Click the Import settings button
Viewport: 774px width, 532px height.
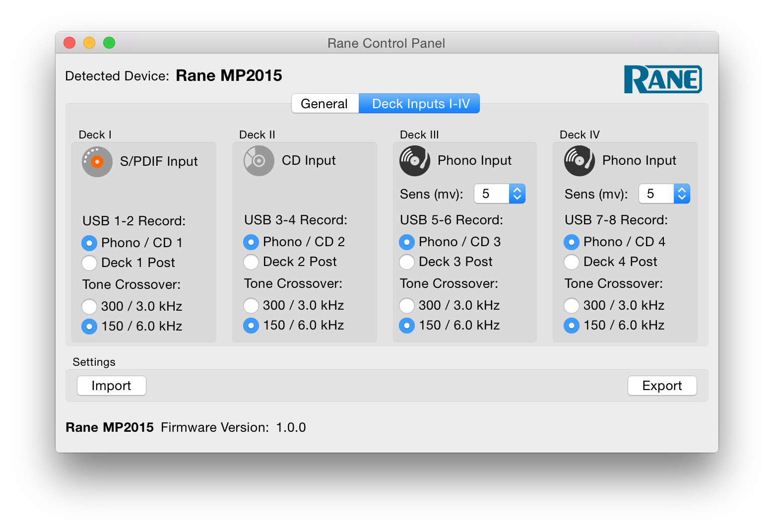coord(111,386)
